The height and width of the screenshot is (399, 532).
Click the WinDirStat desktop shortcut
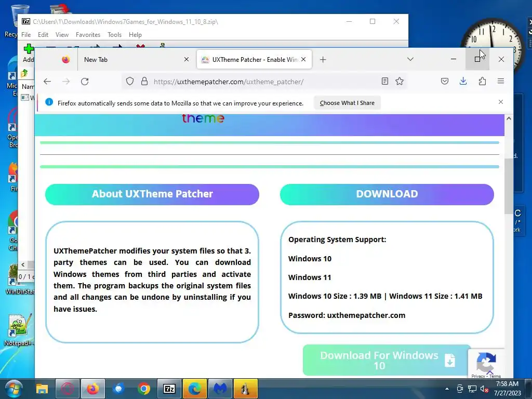coord(19,279)
